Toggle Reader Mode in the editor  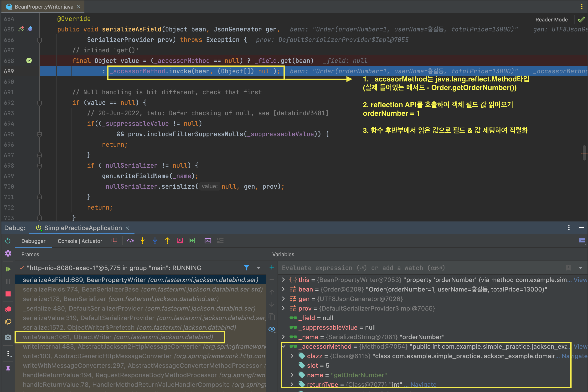552,20
